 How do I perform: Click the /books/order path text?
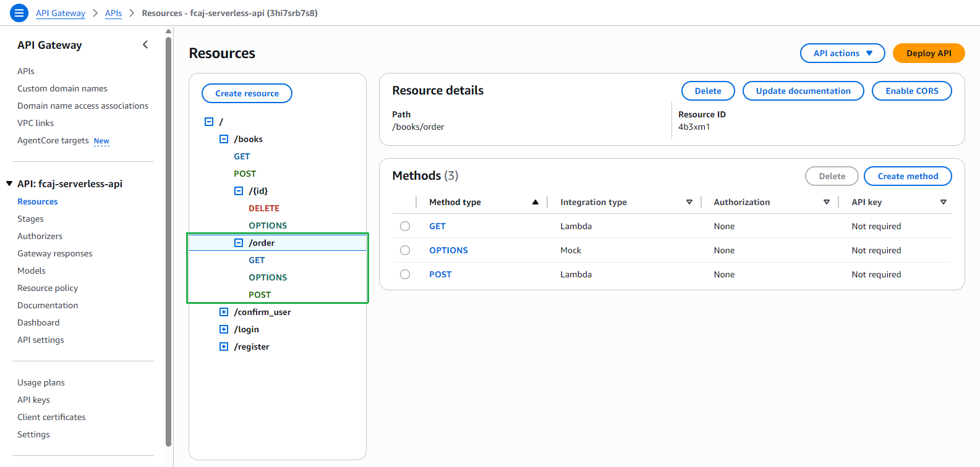(418, 127)
